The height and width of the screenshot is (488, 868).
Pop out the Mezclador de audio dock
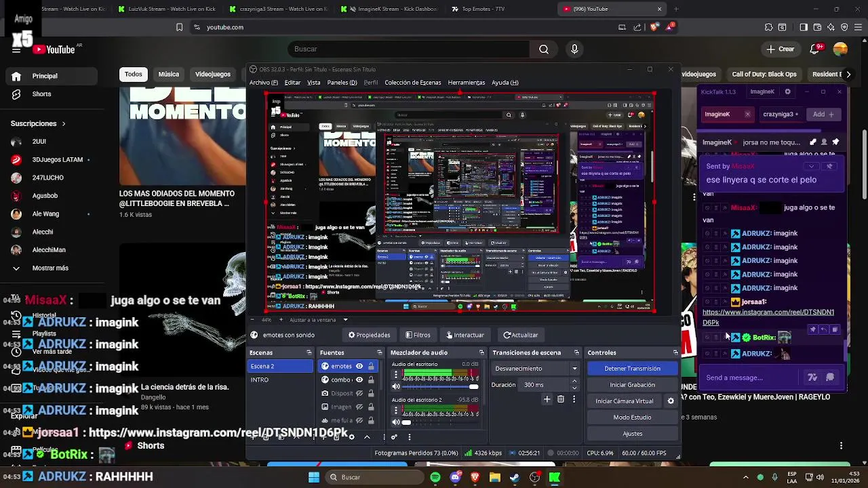481,352
